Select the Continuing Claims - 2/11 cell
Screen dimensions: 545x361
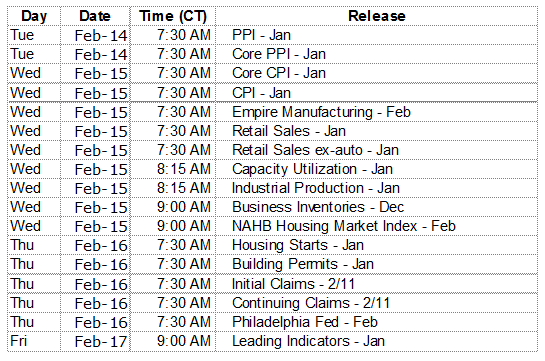376,303
